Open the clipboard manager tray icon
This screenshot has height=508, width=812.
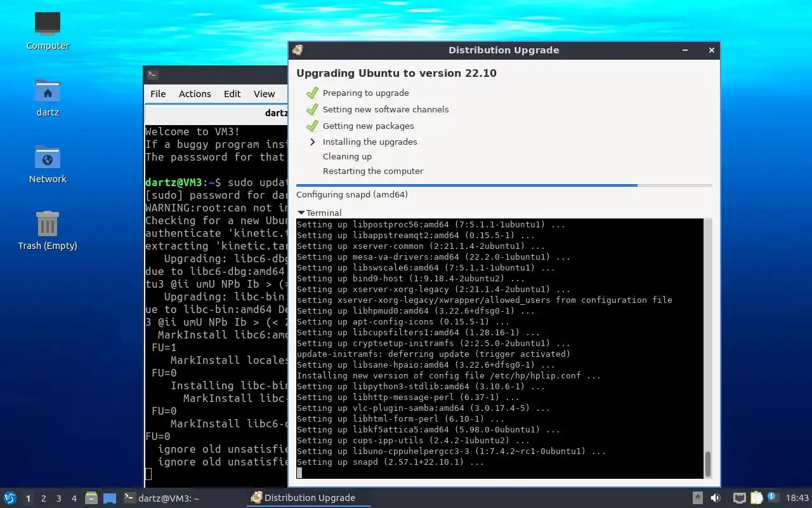756,498
